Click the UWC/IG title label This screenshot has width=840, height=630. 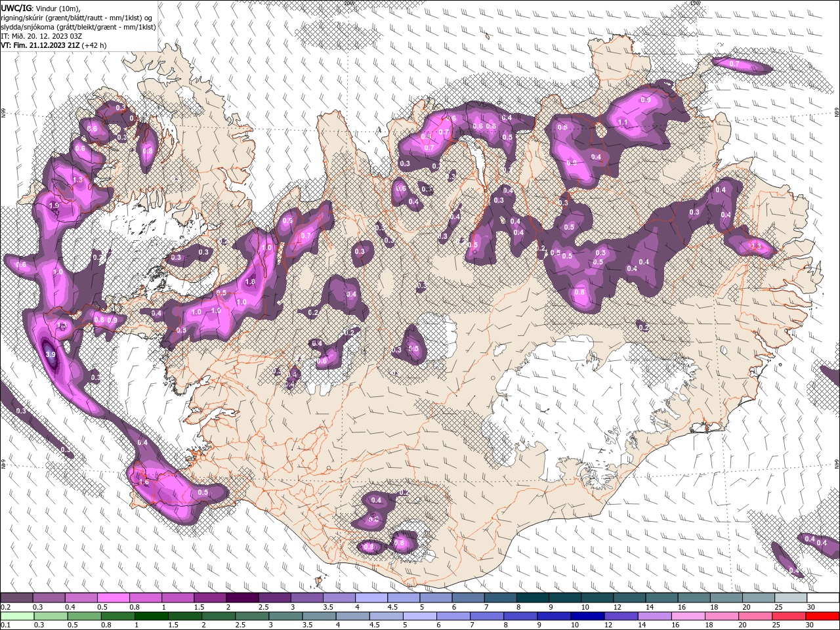[16, 7]
